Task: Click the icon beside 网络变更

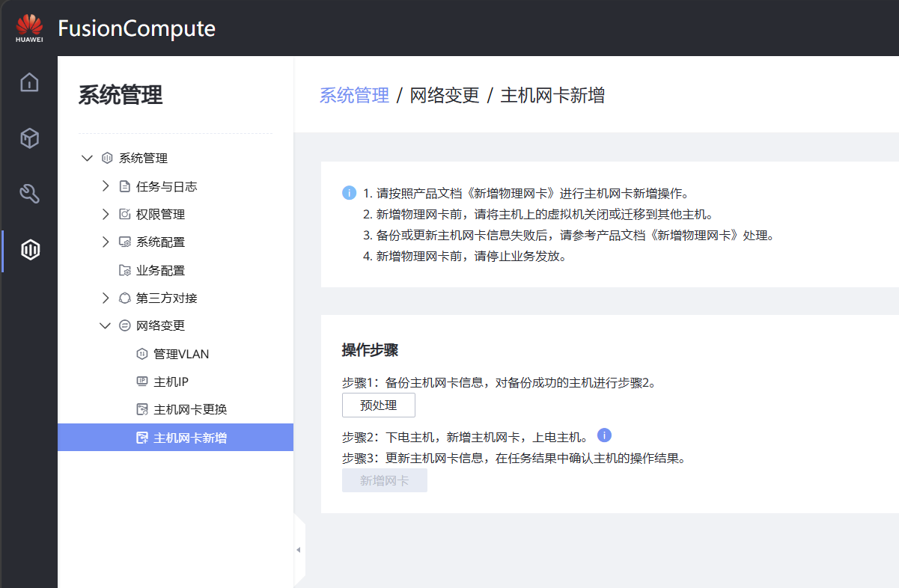Action: [x=125, y=325]
